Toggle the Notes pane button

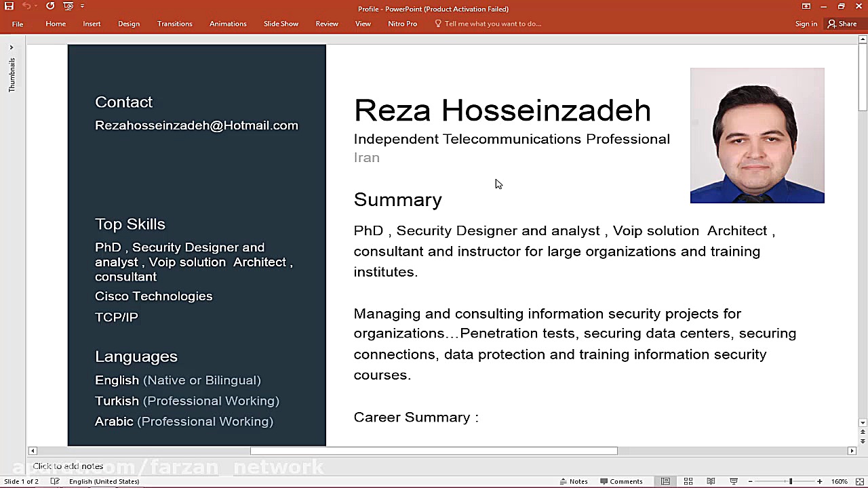click(x=574, y=481)
